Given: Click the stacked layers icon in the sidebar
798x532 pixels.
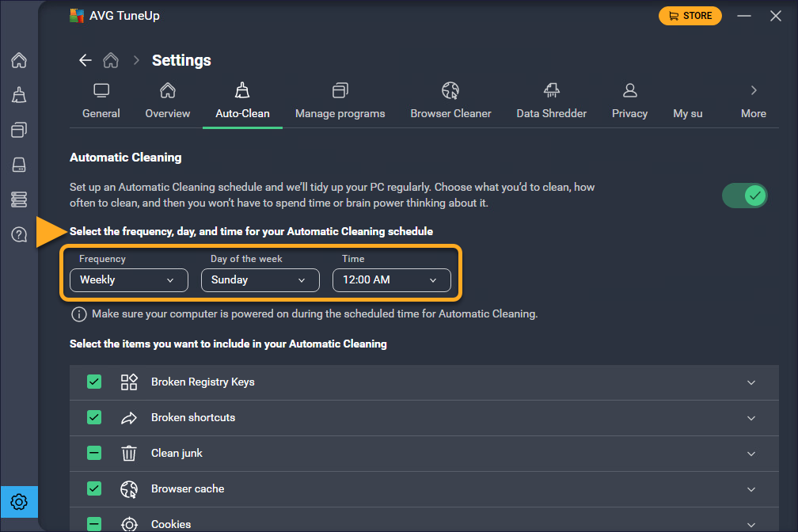Looking at the screenshot, I should pos(19,199).
